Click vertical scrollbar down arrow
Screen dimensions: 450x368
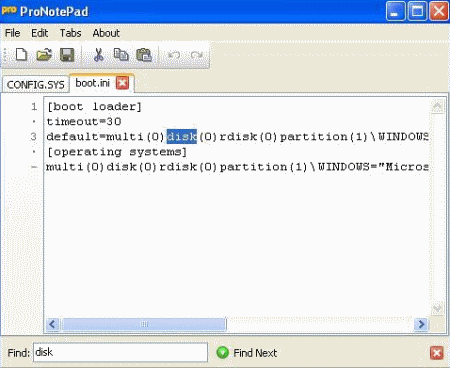437,309
